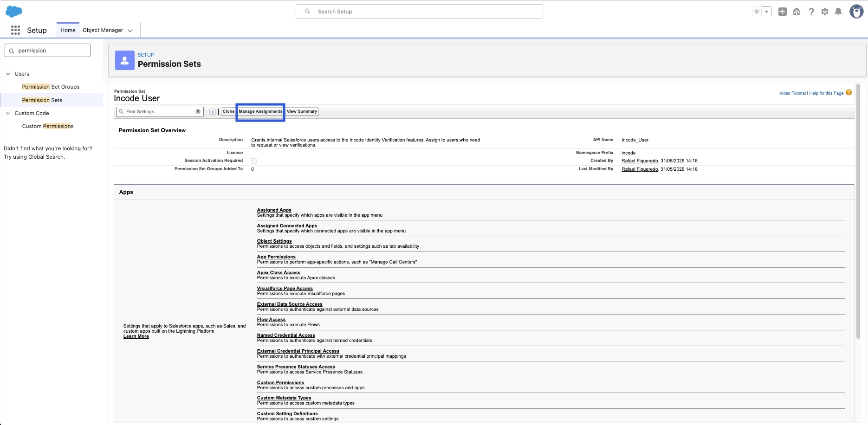Open the App Permissions link
Screen dimensions: 868x425
tap(276, 257)
